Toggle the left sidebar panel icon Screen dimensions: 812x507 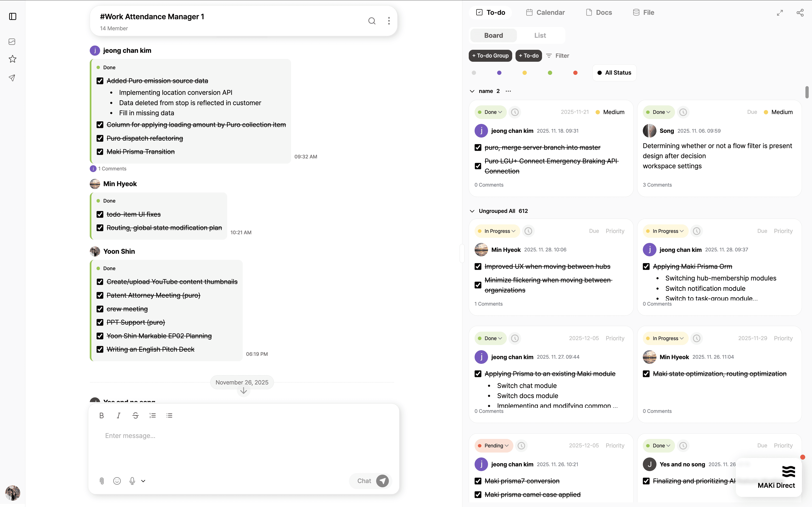pos(13,16)
